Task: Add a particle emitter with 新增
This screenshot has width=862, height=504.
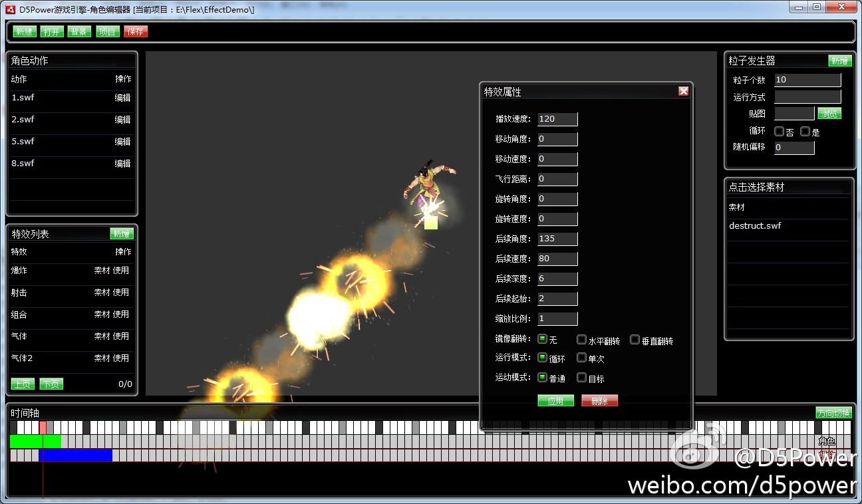Action: tap(839, 61)
